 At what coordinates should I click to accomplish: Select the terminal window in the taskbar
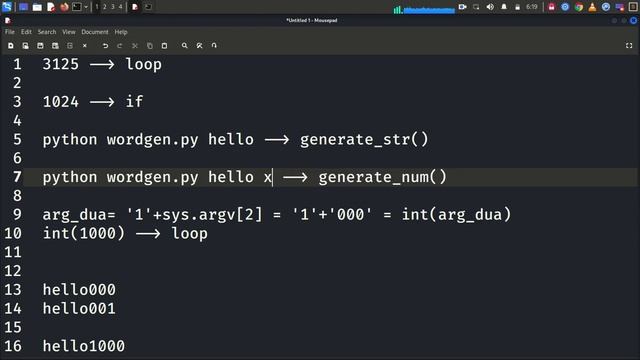coord(148,7)
